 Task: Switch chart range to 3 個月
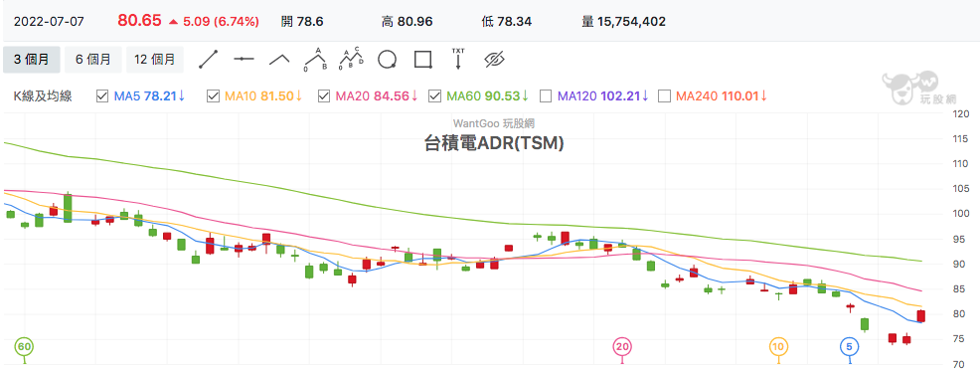31,60
